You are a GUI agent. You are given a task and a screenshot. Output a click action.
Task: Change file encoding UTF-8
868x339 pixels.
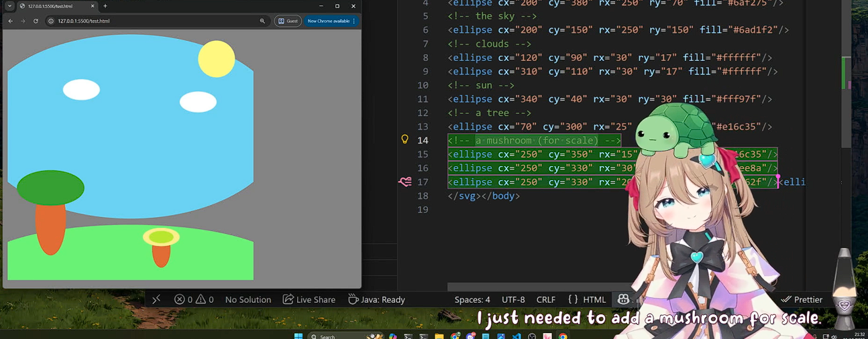point(513,299)
